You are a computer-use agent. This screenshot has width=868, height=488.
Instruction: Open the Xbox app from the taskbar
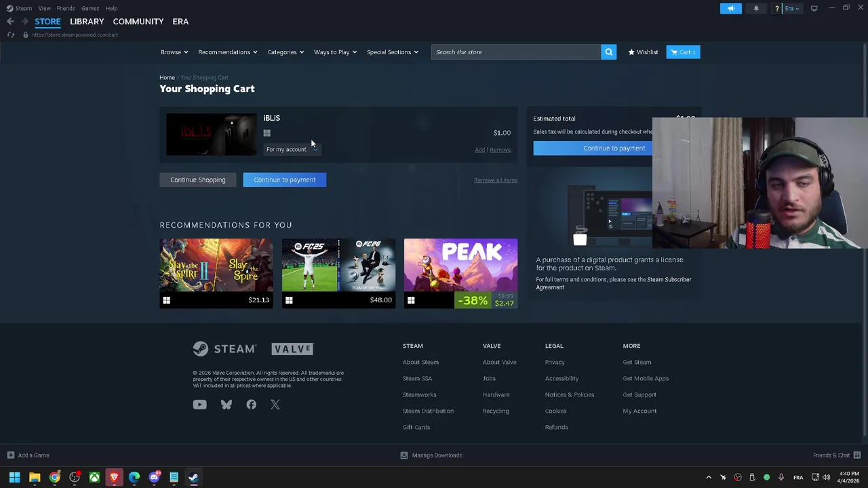pos(94,477)
